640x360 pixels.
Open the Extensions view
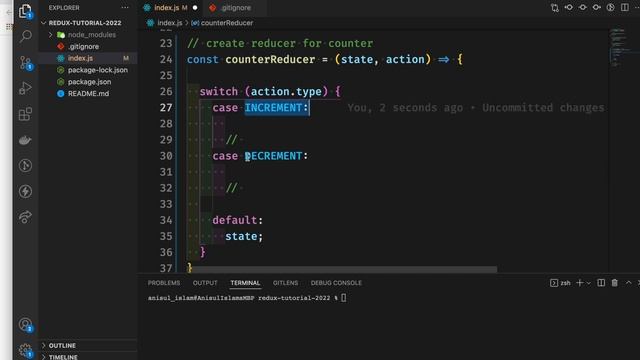pos(25,114)
